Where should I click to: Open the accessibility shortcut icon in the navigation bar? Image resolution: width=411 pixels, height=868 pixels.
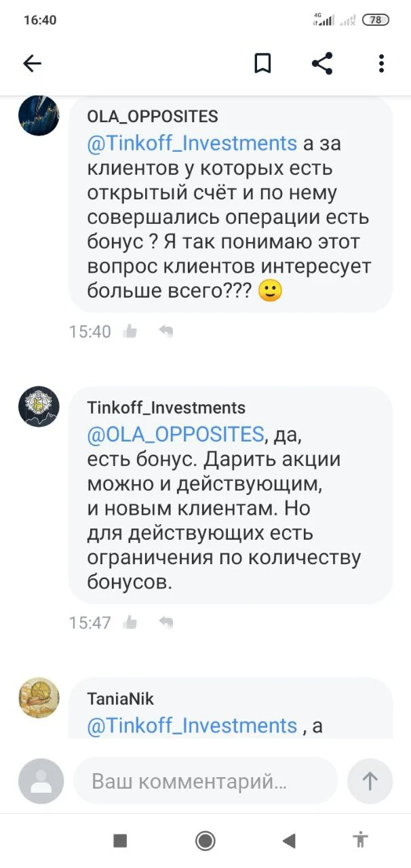[361, 840]
